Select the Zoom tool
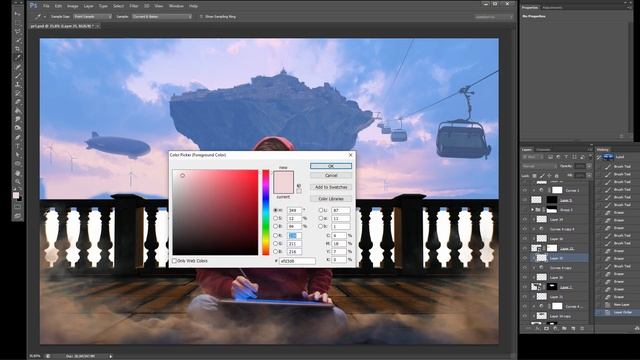The image size is (640, 360). (x=18, y=182)
